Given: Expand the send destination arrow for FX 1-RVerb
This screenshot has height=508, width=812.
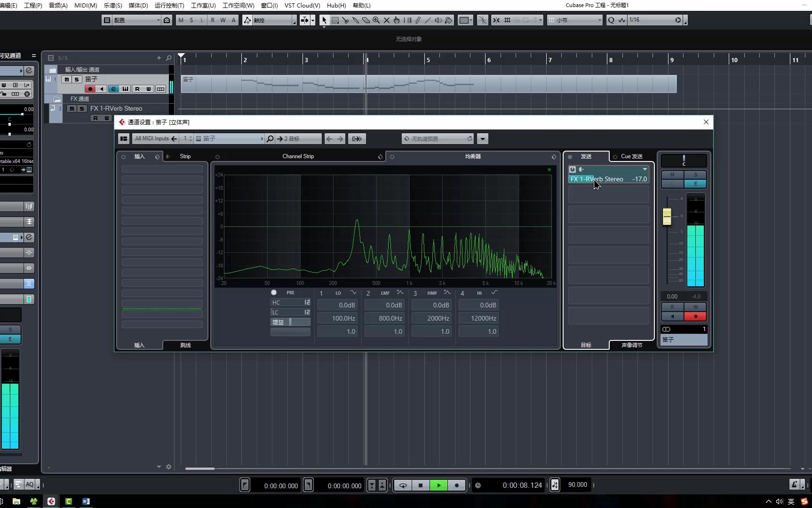Looking at the screenshot, I should 645,169.
